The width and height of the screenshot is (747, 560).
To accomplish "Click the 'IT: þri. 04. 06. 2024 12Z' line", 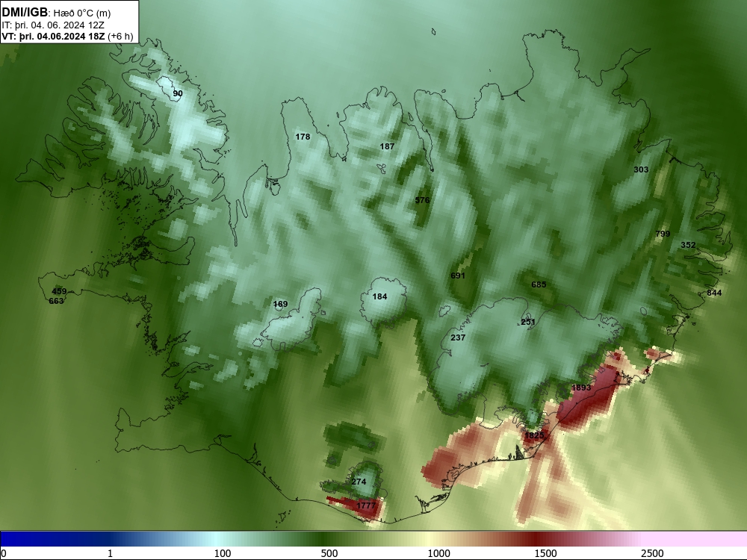I will coord(53,25).
